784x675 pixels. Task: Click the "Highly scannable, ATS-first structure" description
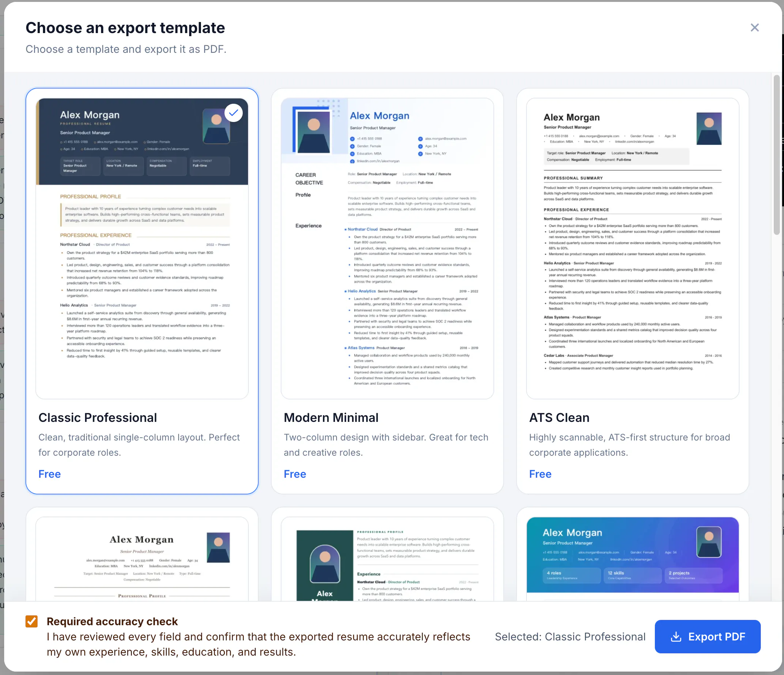click(x=629, y=445)
